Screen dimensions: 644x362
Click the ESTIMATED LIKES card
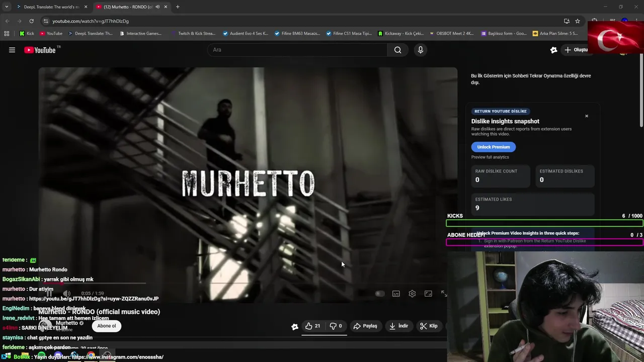(x=533, y=204)
